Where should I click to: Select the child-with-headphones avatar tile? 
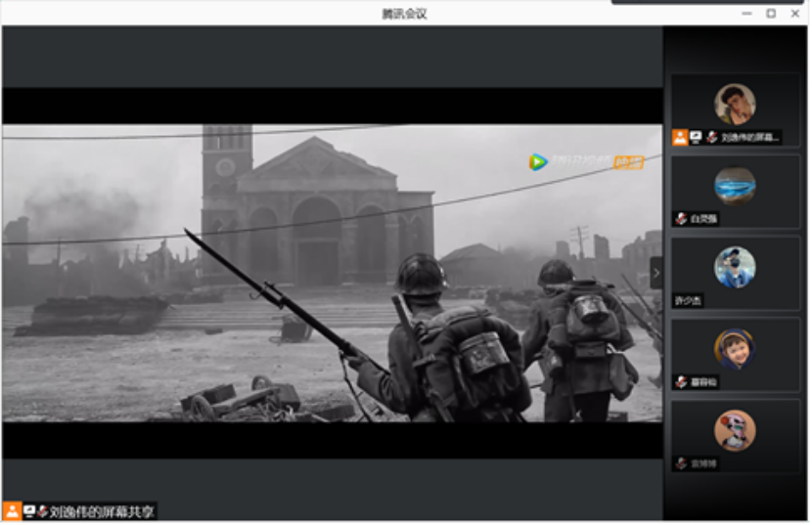[734, 348]
